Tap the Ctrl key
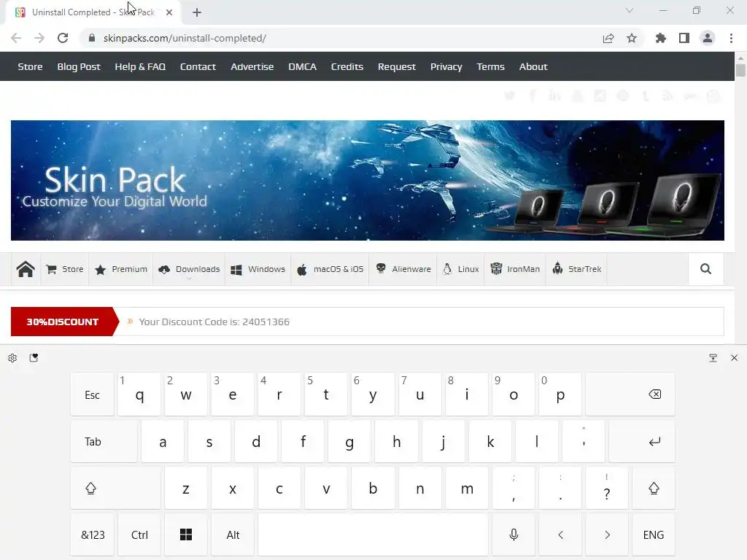Image resolution: width=747 pixels, height=560 pixels. (x=139, y=534)
